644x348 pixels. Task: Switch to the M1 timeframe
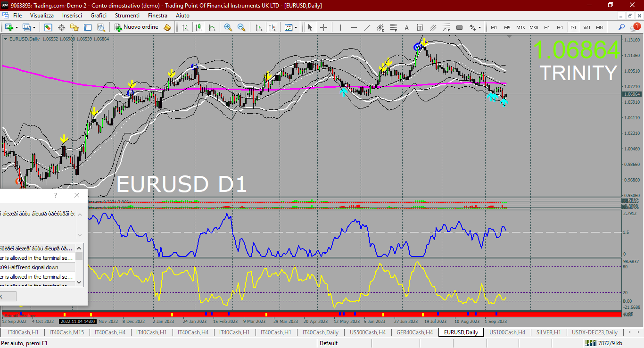(x=494, y=27)
